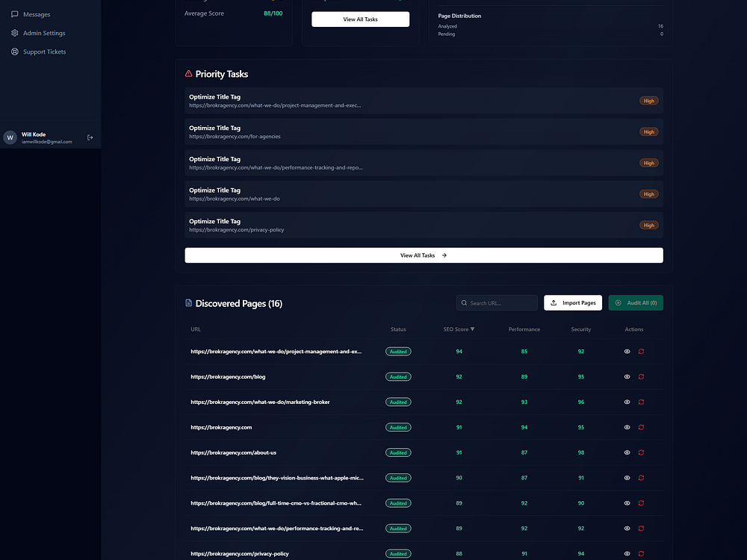Re-audit the marketing-broker page
Screen dimensions: 747x560
[641, 402]
